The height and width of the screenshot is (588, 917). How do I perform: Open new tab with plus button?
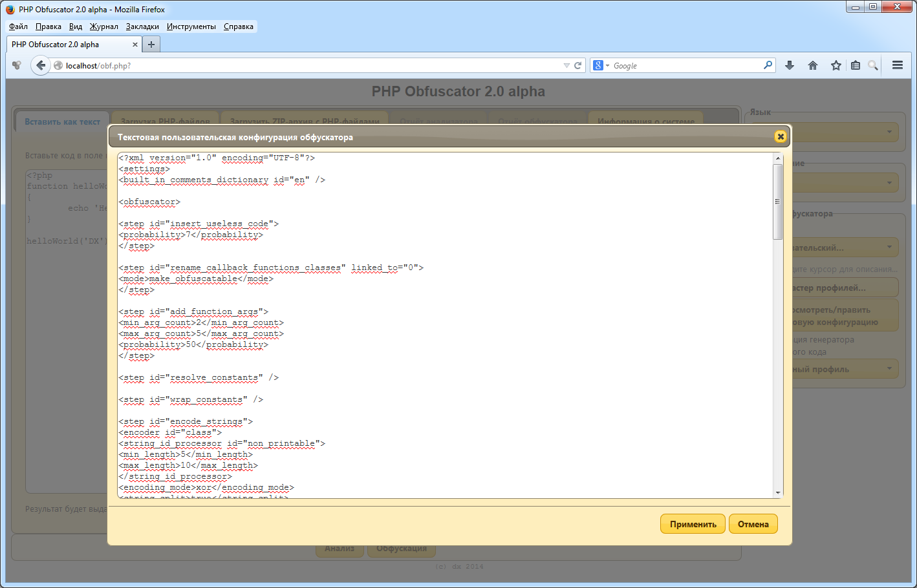click(x=151, y=45)
